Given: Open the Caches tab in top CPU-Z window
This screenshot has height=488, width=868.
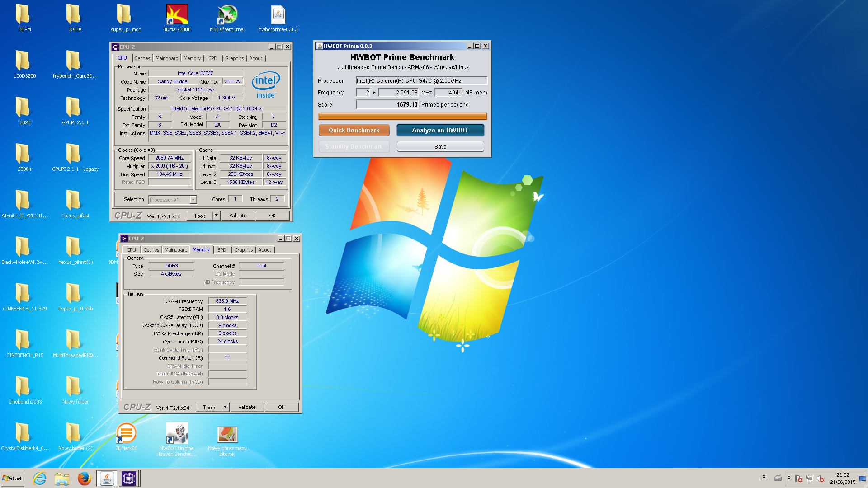Looking at the screenshot, I should tap(142, 58).
